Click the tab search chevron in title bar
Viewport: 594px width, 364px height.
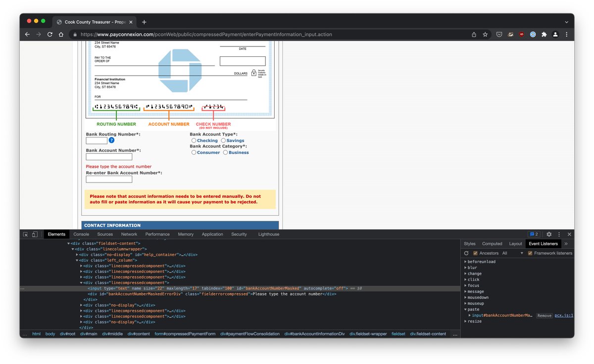566,22
